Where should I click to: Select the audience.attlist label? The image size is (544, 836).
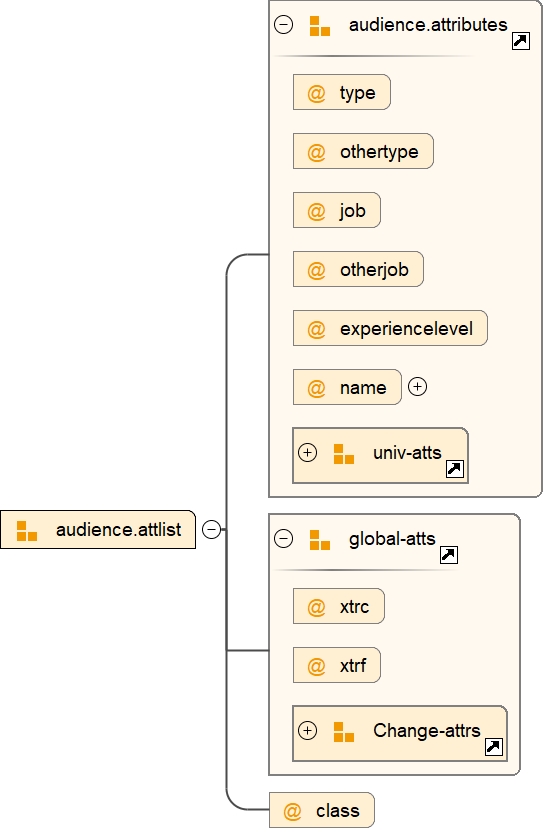coord(118,529)
